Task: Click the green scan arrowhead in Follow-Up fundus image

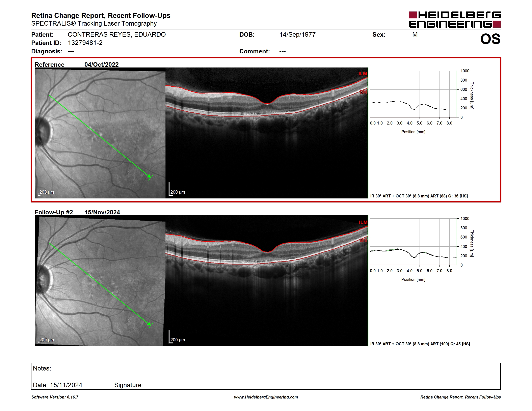Action: [x=149, y=324]
